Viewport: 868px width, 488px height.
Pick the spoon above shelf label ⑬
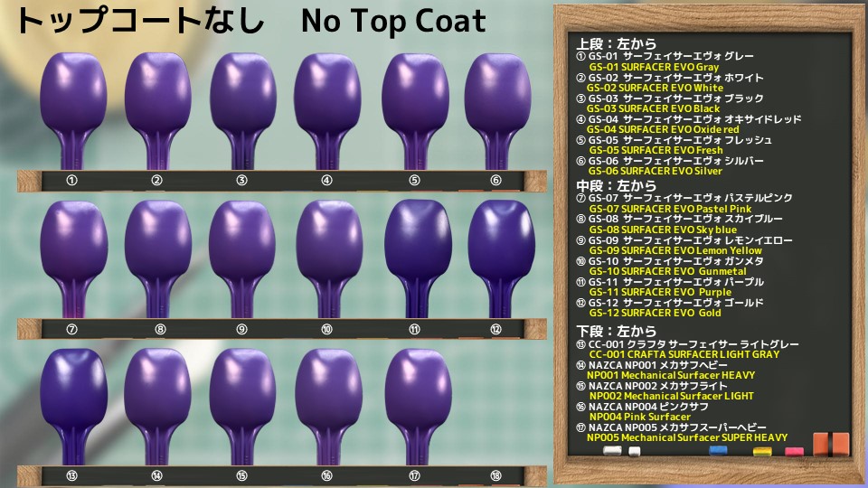click(x=73, y=407)
